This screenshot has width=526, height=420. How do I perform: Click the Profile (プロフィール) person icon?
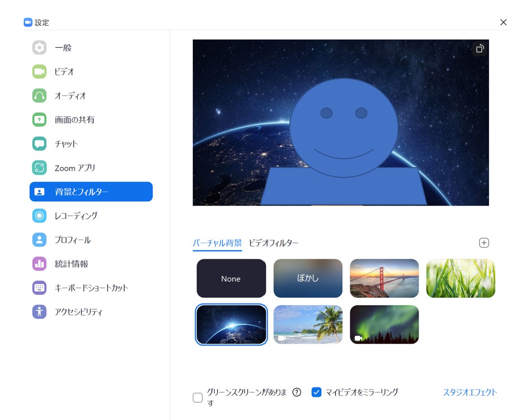[39, 240]
